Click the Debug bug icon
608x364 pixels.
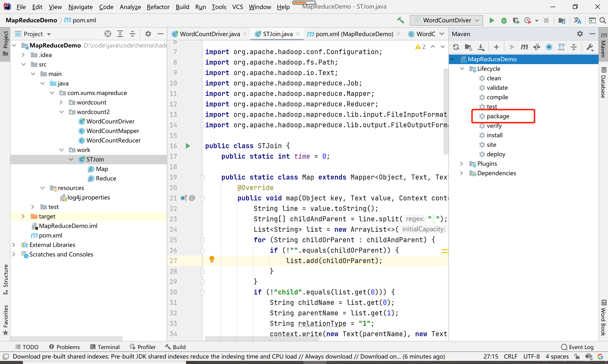tap(504, 20)
